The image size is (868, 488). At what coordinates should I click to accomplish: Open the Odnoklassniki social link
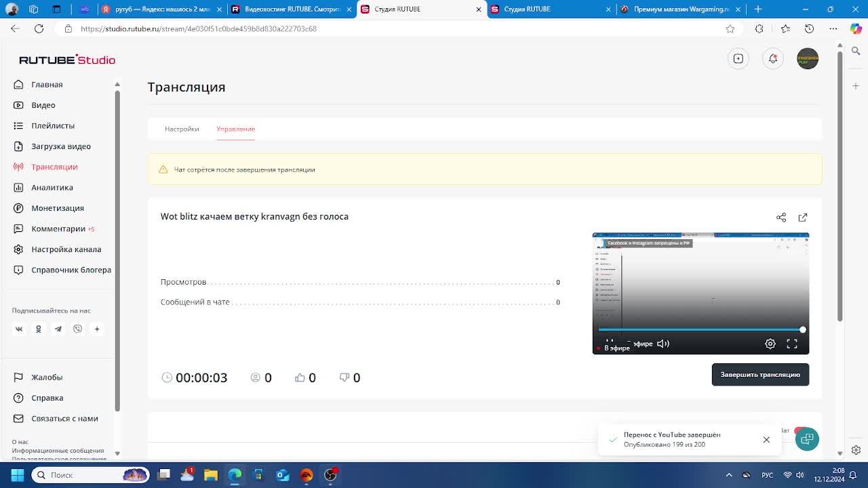pyautogui.click(x=39, y=329)
